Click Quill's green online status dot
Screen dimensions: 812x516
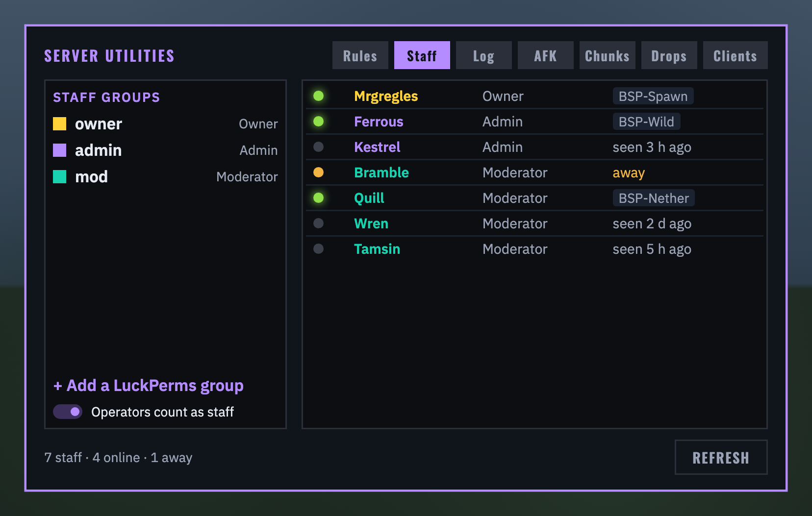(318, 197)
